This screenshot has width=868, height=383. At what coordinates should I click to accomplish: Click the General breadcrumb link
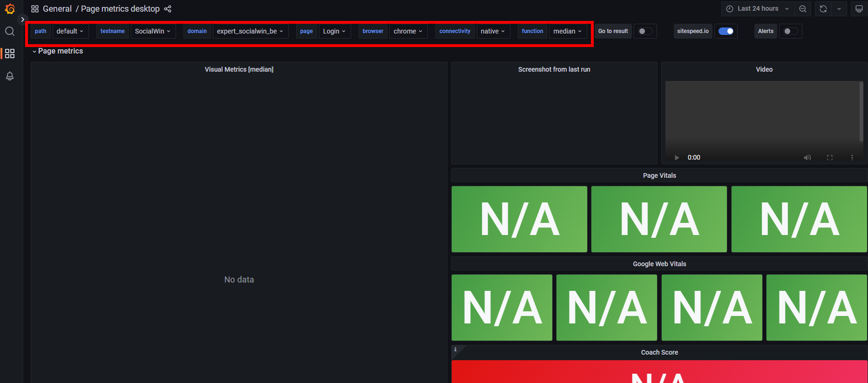57,9
